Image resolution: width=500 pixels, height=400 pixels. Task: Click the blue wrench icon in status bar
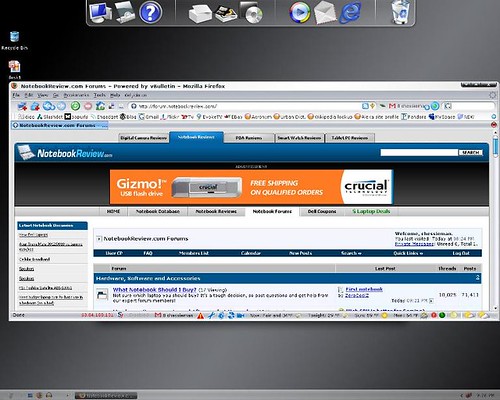(x=211, y=315)
